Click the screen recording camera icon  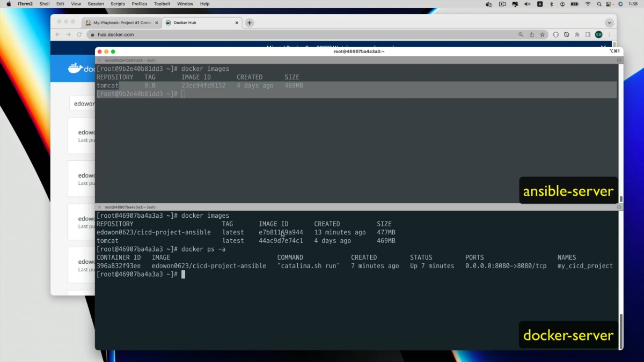(502, 4)
